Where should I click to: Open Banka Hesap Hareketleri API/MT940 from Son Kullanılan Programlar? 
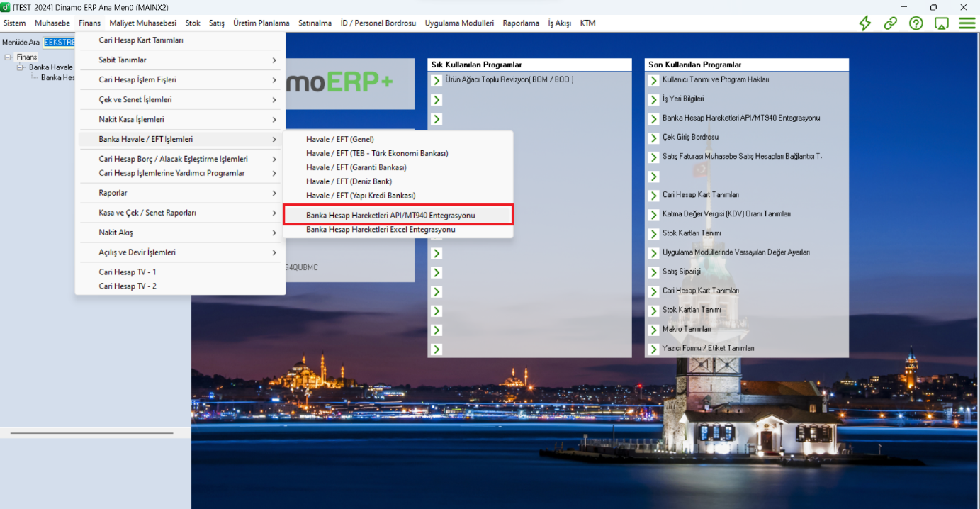[740, 118]
